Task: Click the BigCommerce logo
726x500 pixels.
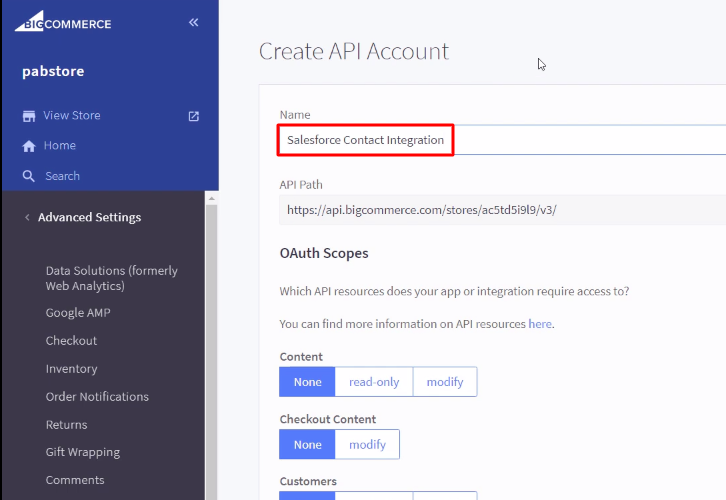Action: tap(63, 21)
